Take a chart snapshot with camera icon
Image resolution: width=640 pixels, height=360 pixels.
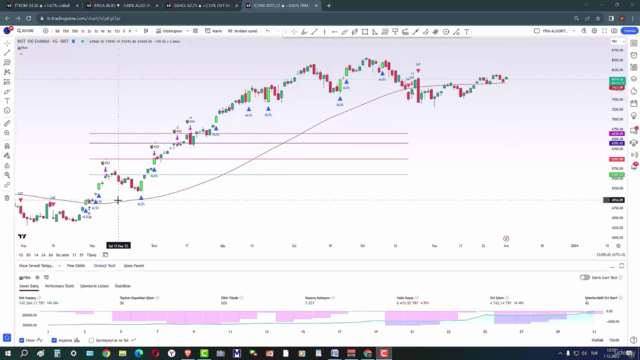(x=614, y=31)
